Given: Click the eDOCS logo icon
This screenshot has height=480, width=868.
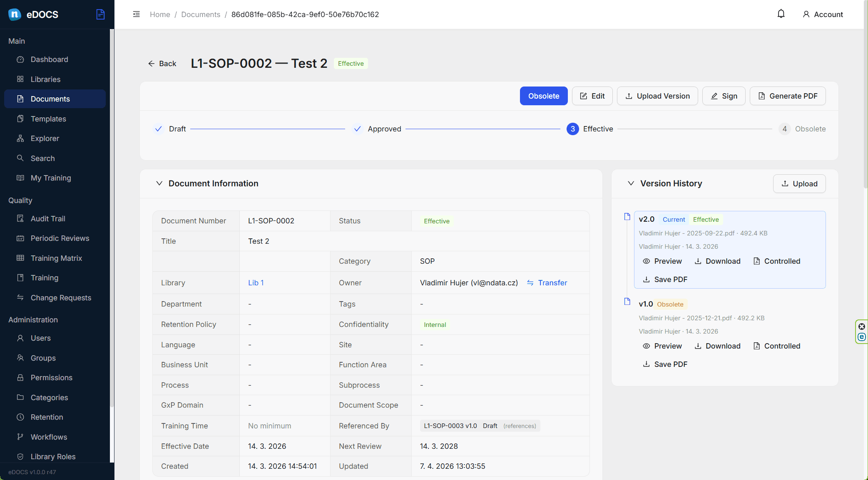Looking at the screenshot, I should pyautogui.click(x=15, y=14).
